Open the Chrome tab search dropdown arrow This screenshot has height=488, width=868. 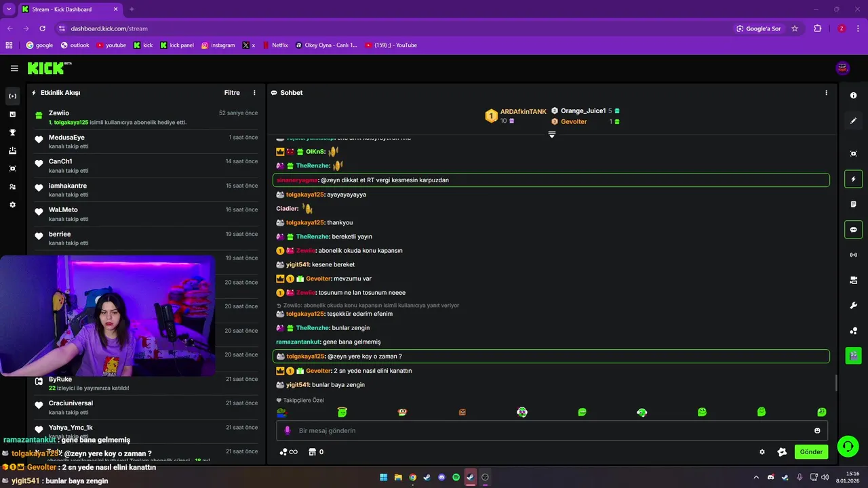[9, 9]
